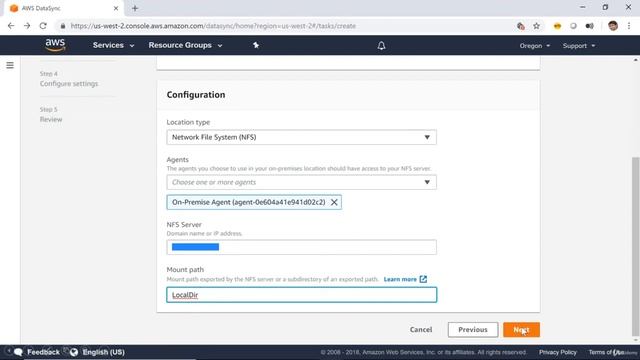Click the language globe icon
Viewport: 640px width, 360px height.
(74, 352)
